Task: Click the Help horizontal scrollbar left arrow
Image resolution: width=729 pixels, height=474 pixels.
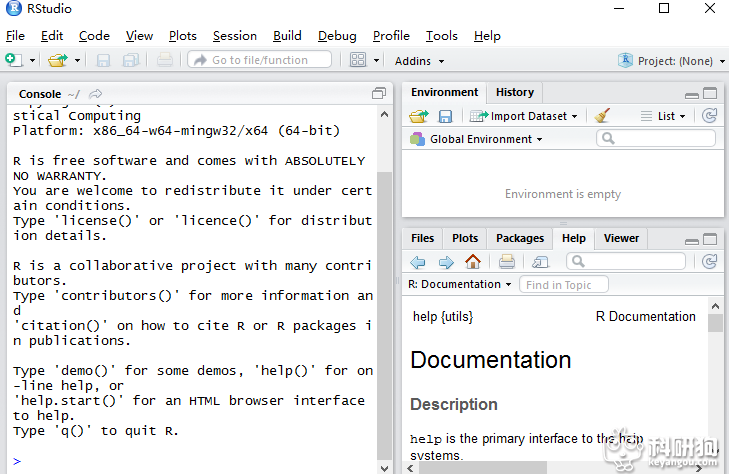Action: tap(410, 468)
